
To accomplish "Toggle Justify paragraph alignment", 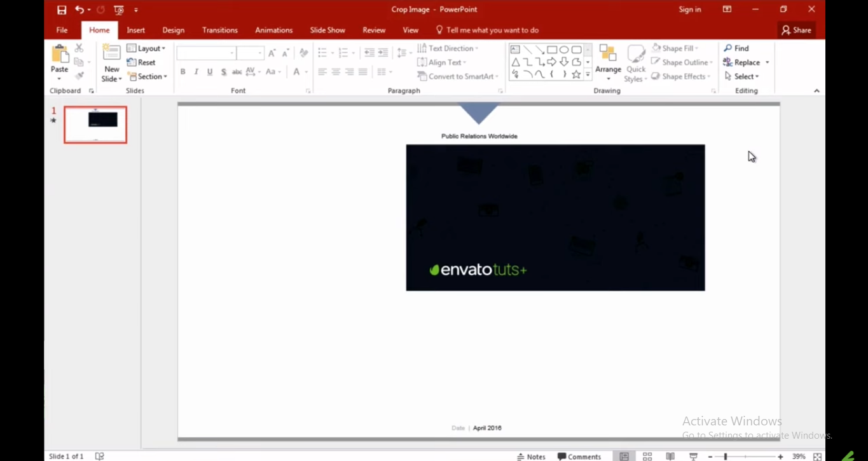I will coord(362,72).
